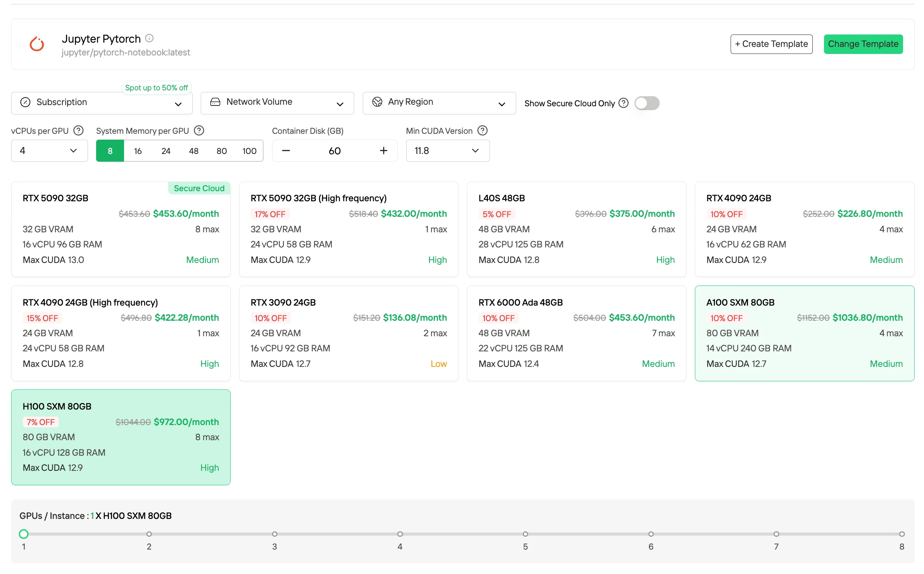Select the A100 SXM 80GB card
This screenshot has height=574, width=924.
point(805,333)
